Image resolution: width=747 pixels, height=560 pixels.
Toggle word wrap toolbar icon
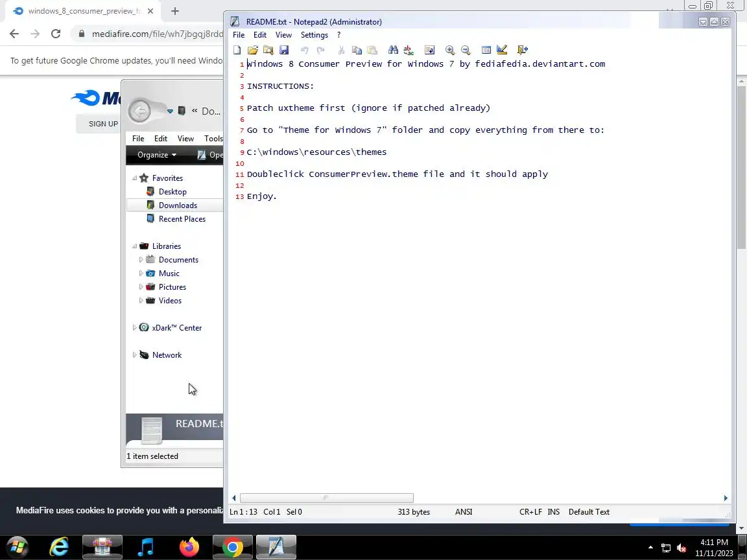point(429,50)
